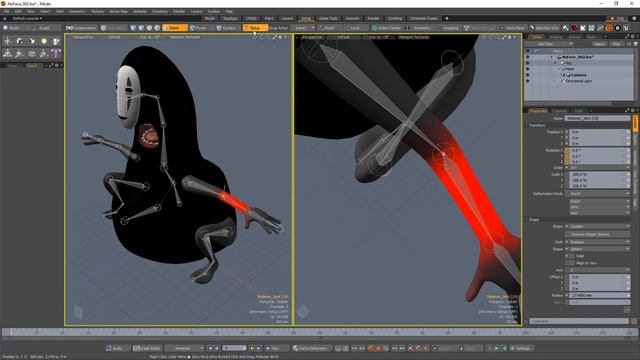Click second icon in top toolbox row
640x360 pixels.
point(20,41)
